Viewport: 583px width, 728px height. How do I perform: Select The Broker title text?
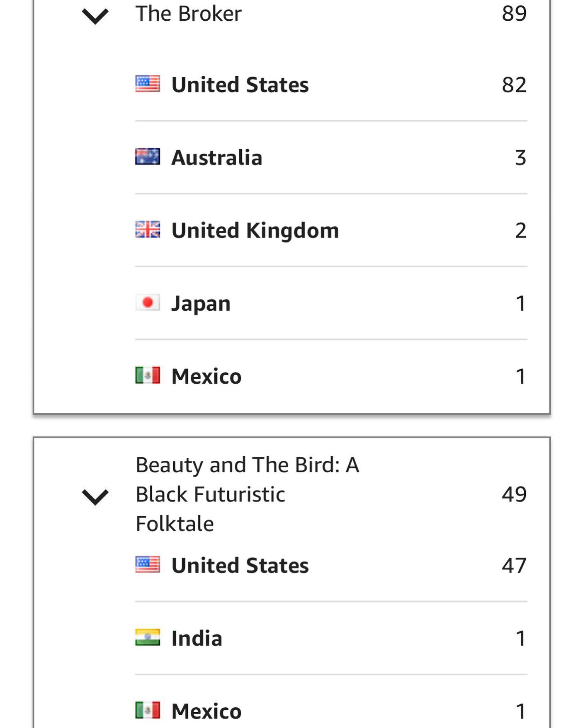(189, 13)
